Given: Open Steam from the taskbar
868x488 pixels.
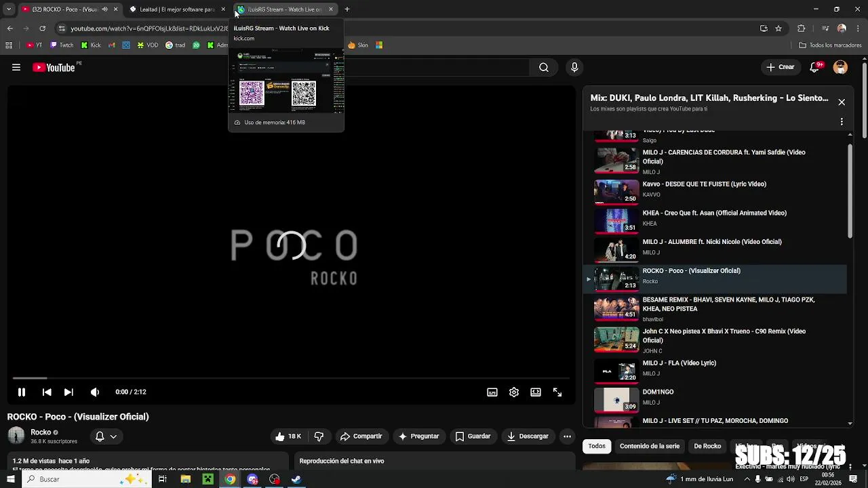Looking at the screenshot, I should pyautogui.click(x=296, y=479).
